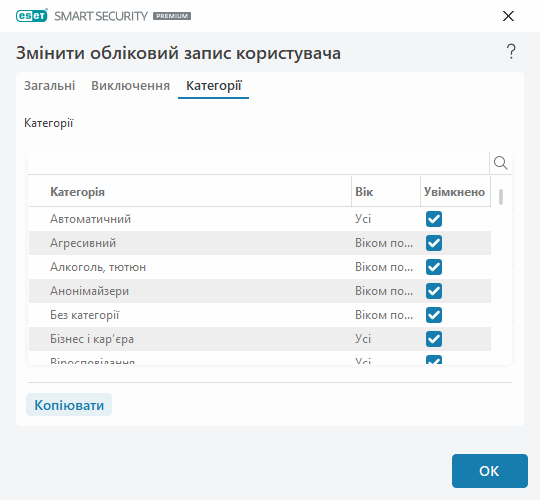This screenshot has width=540, height=500.
Task: Sort by the Категорія column header
Action: 190,192
